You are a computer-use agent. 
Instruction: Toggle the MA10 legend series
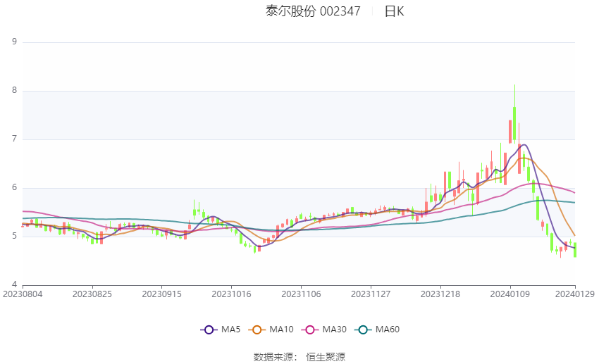[x=271, y=330]
